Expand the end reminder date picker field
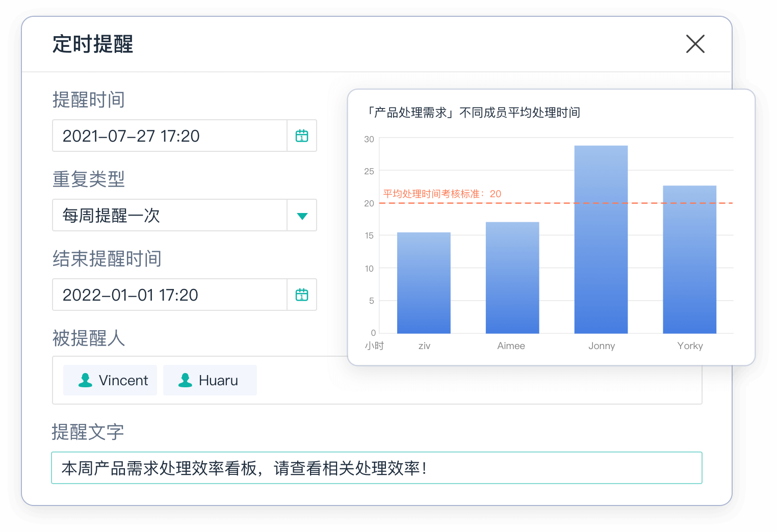Screen dimensions: 777x532 (x=168, y=295)
